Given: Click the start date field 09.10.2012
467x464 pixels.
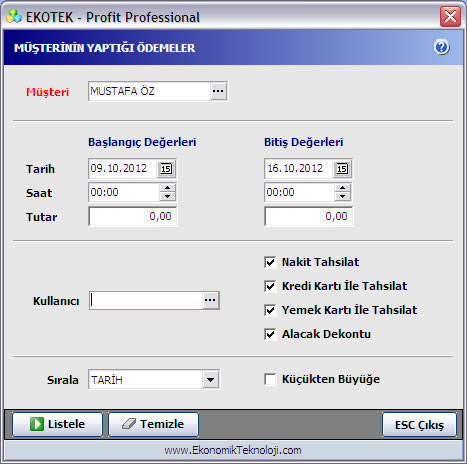Looking at the screenshot, I should (x=123, y=168).
